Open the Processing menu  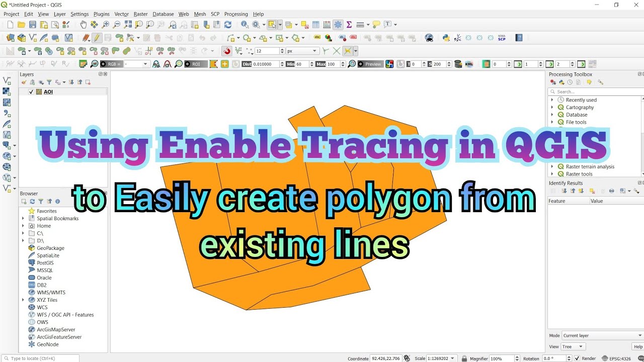point(236,14)
